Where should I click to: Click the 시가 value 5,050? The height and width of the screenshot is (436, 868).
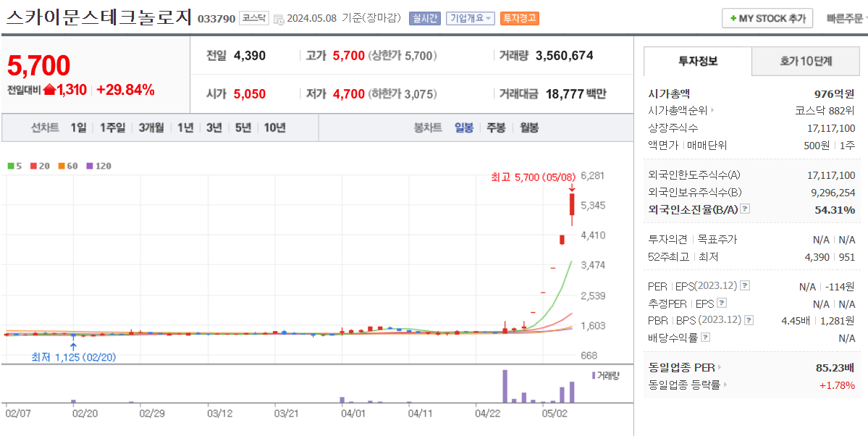(x=250, y=94)
